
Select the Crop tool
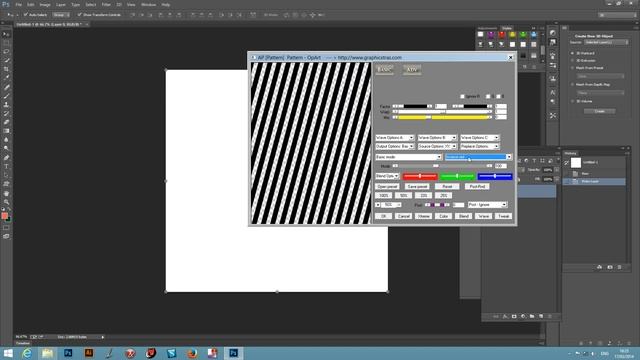(x=6, y=69)
